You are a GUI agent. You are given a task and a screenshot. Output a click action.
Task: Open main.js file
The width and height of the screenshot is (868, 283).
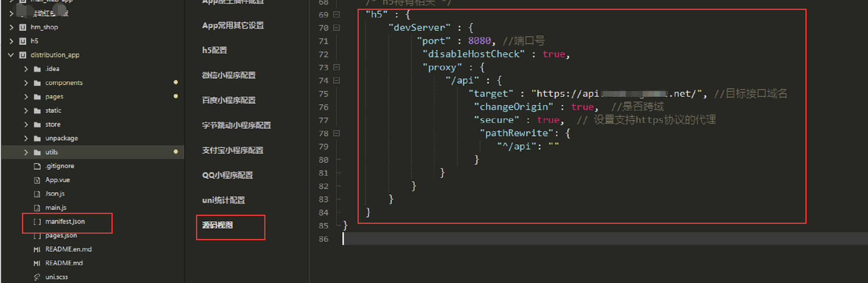tap(56, 208)
